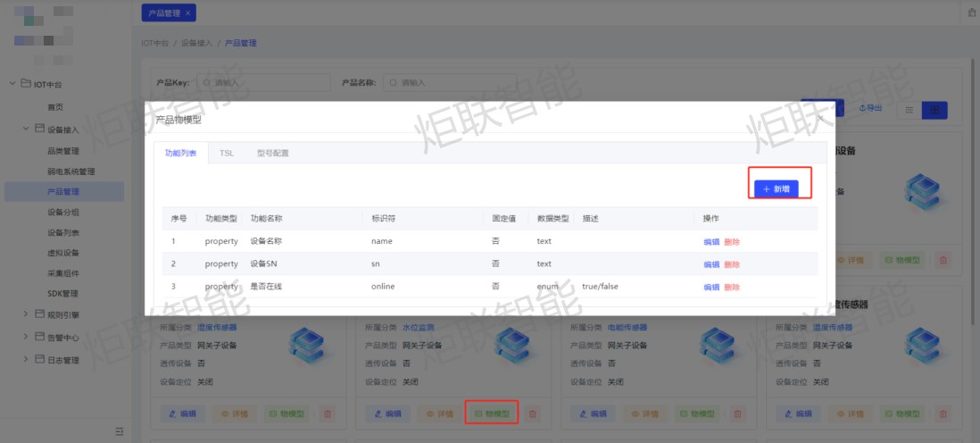Screen dimensions: 980x443
Task: Click the 'online' identifier cell
Action: click(x=383, y=287)
